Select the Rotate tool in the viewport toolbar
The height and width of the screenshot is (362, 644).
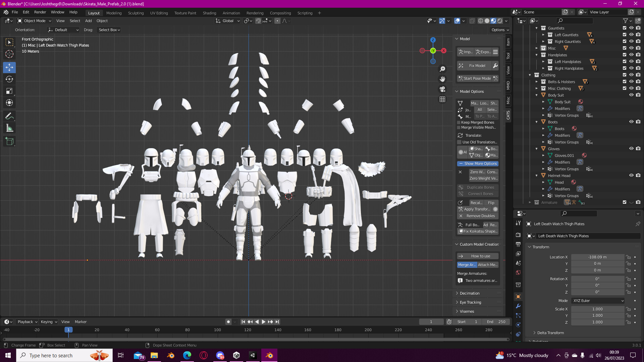tap(9, 79)
